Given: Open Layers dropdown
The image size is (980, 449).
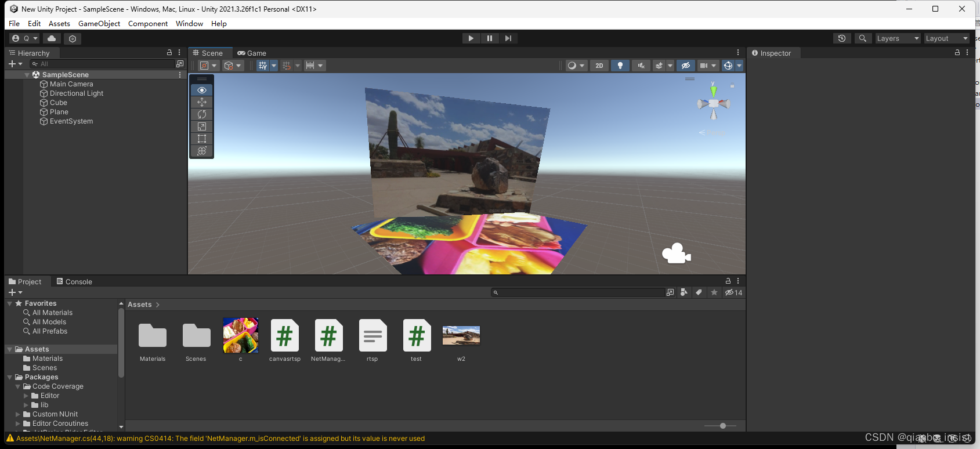Looking at the screenshot, I should click(898, 38).
